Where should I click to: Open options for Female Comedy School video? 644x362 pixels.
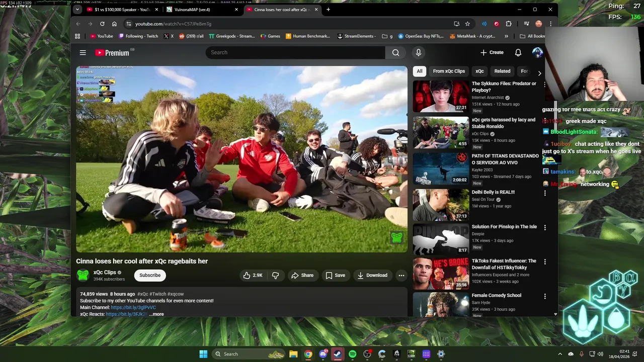point(544,297)
